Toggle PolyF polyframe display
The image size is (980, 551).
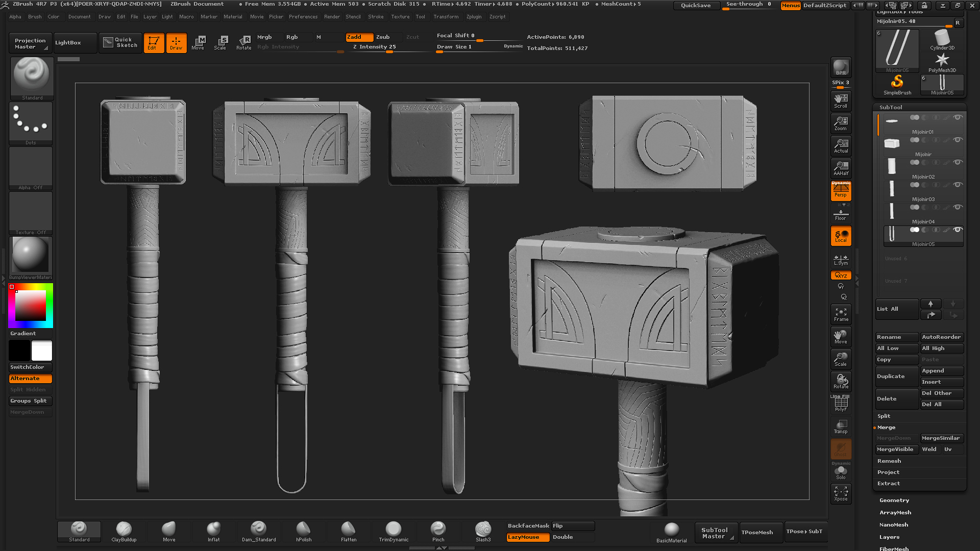point(841,404)
